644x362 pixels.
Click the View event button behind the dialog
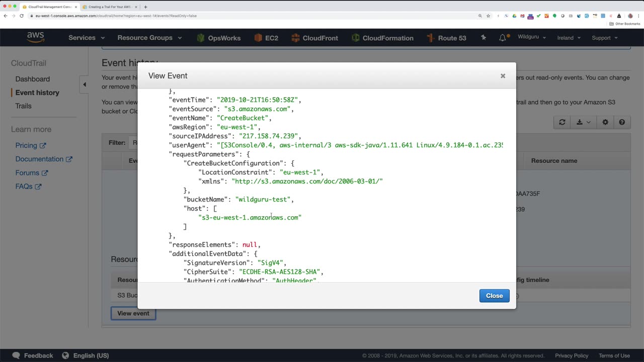point(133,313)
